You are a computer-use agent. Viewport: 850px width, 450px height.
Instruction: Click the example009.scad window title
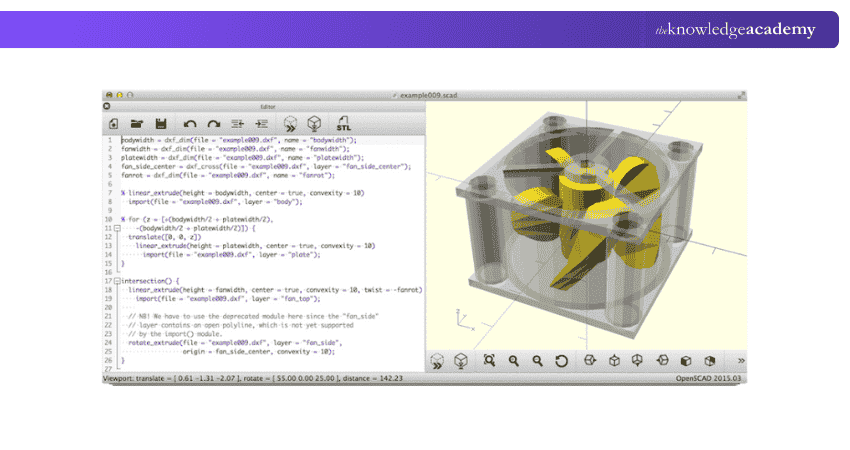427,93
